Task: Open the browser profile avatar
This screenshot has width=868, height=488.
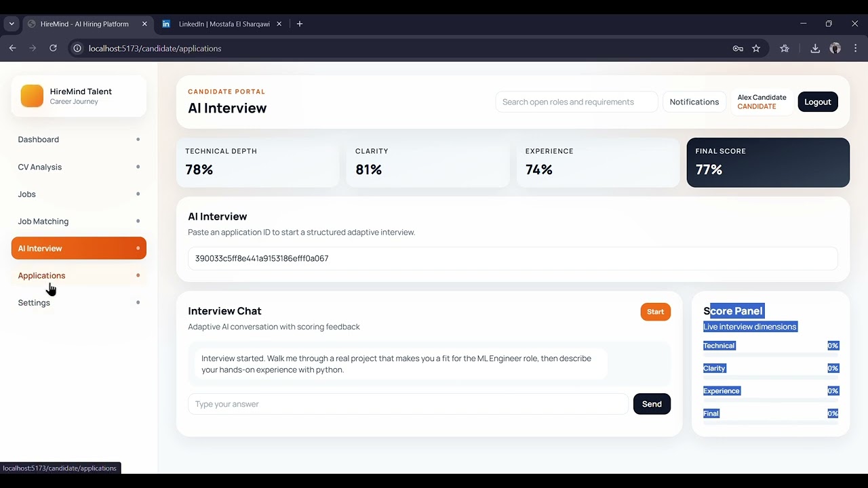Action: (x=835, y=48)
